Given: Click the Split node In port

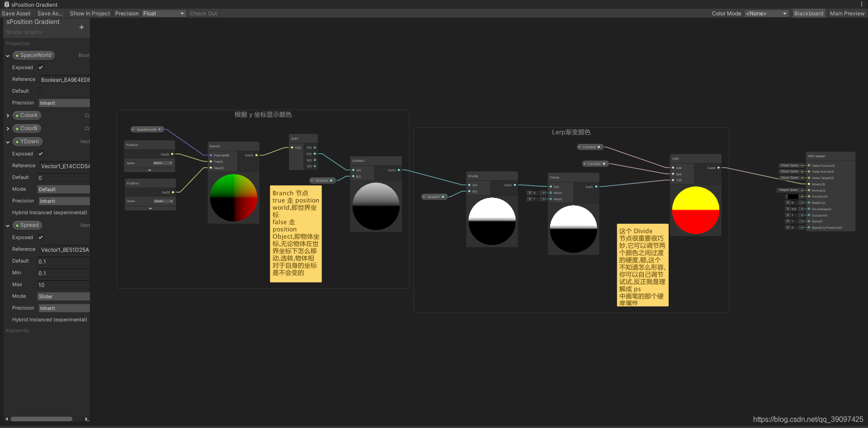Looking at the screenshot, I should click(292, 147).
